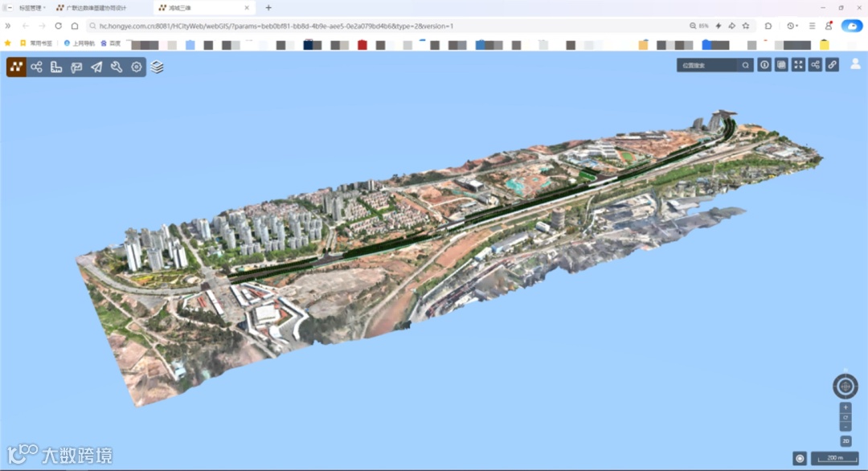Image resolution: width=868 pixels, height=471 pixels.
Task: Click the compass navigation ring
Action: (x=845, y=387)
